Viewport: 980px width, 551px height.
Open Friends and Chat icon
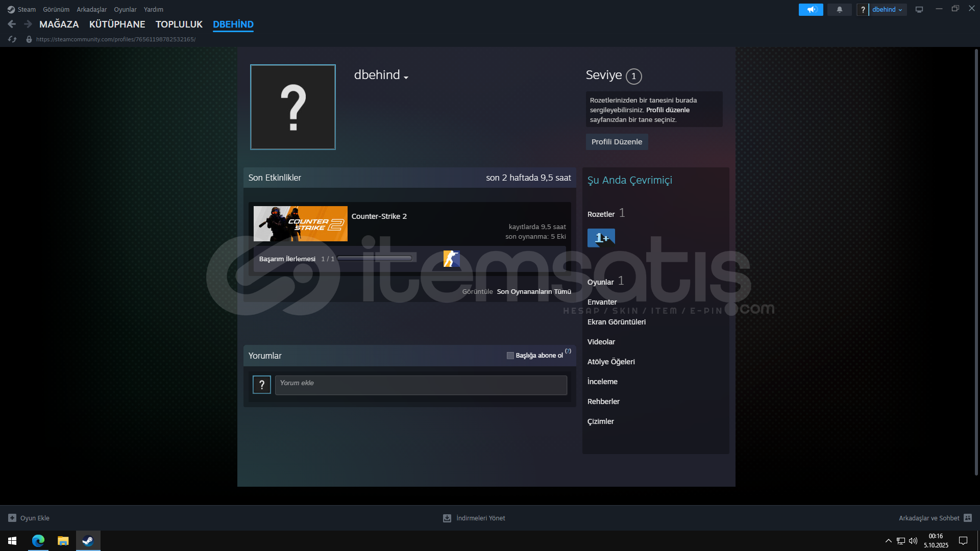coord(967,518)
